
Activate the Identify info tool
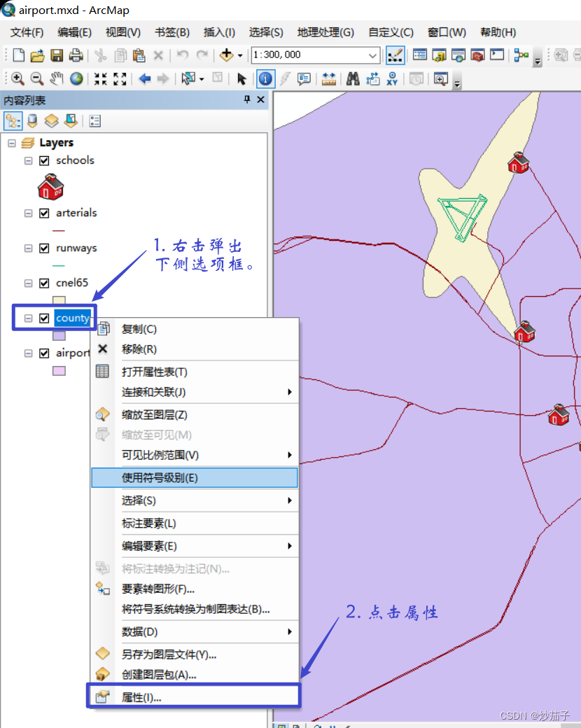click(265, 78)
